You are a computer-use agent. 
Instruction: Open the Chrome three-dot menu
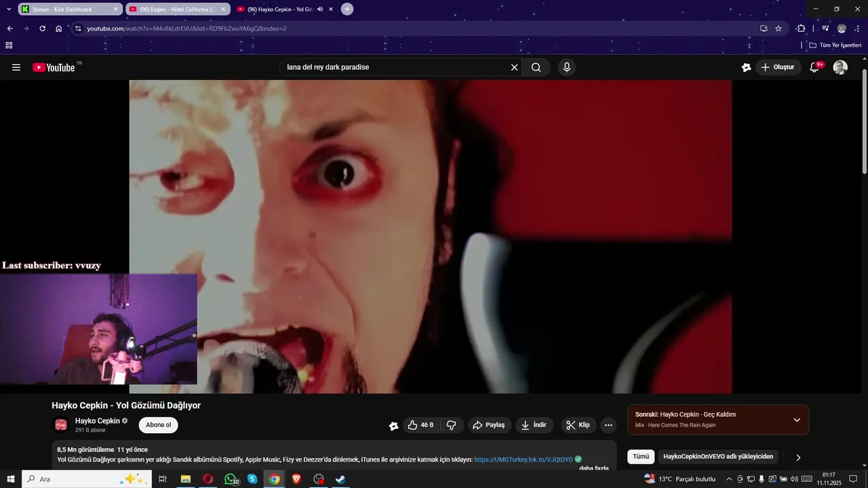(x=858, y=28)
